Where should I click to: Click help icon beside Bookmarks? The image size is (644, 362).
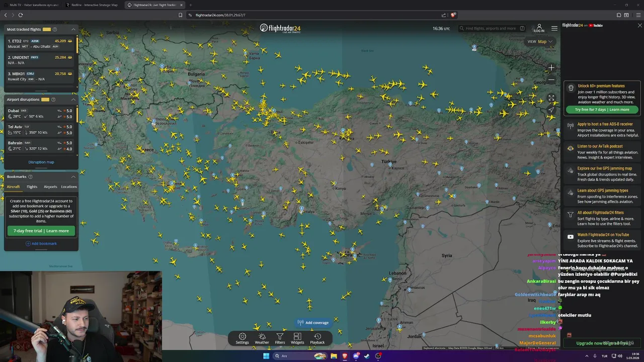(x=30, y=176)
